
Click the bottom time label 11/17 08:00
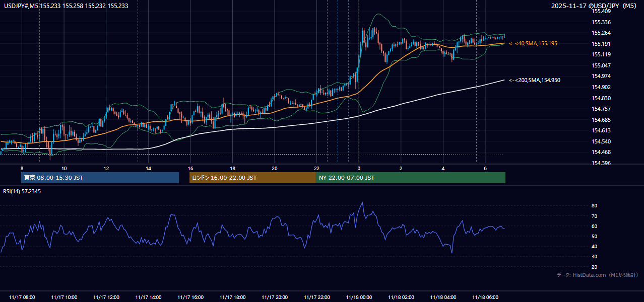(22, 297)
